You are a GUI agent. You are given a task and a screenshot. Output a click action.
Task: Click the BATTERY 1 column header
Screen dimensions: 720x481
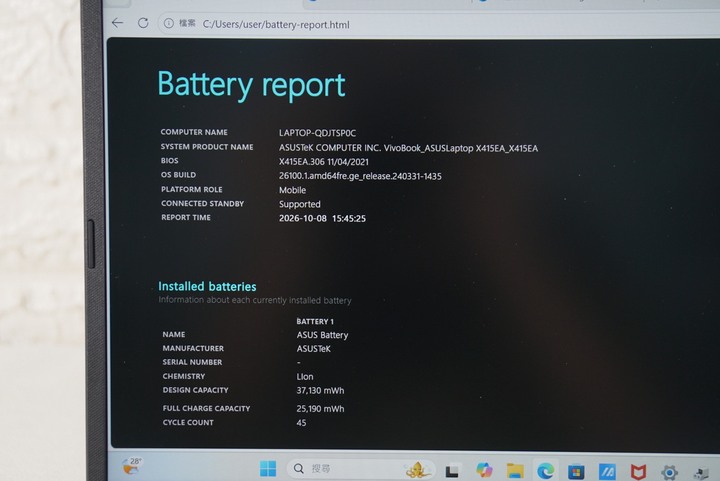coord(315,321)
